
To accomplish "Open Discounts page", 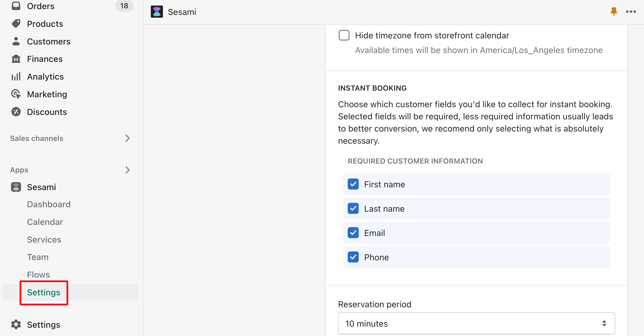I will click(47, 112).
